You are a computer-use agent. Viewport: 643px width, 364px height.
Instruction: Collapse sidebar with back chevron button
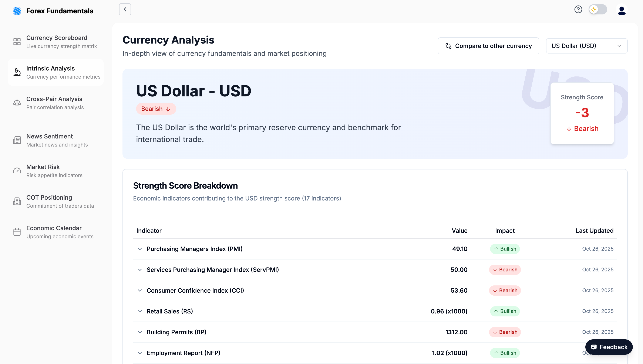pos(125,10)
